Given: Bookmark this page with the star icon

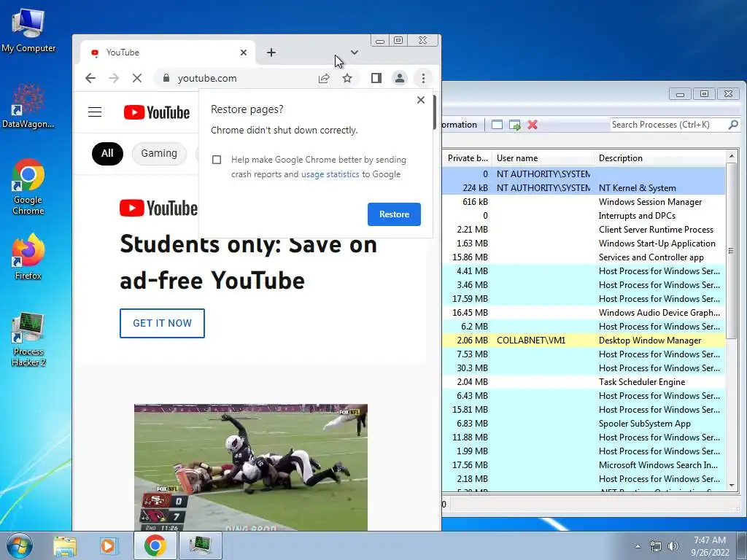Looking at the screenshot, I should (347, 78).
